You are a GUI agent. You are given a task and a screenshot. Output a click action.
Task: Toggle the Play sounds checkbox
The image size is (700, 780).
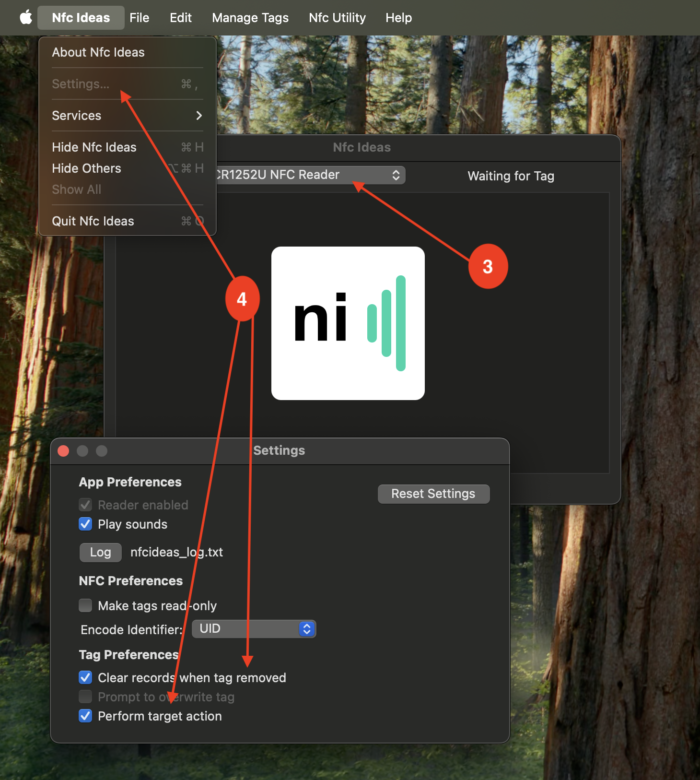tap(85, 524)
